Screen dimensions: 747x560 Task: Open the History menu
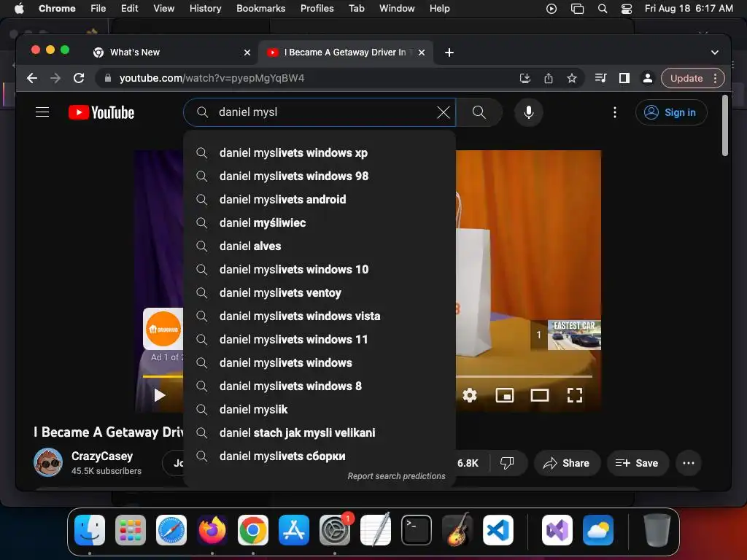[x=205, y=8]
